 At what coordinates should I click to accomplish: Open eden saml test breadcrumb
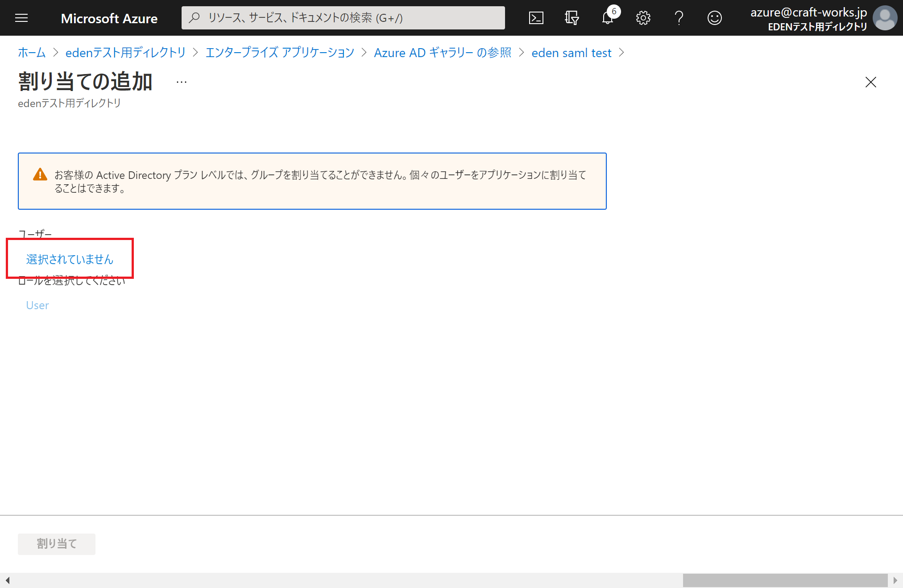[572, 53]
